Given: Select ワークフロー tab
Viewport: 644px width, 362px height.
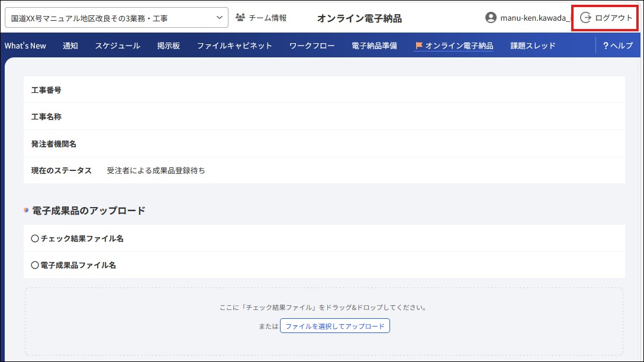Looking at the screenshot, I should 312,46.
